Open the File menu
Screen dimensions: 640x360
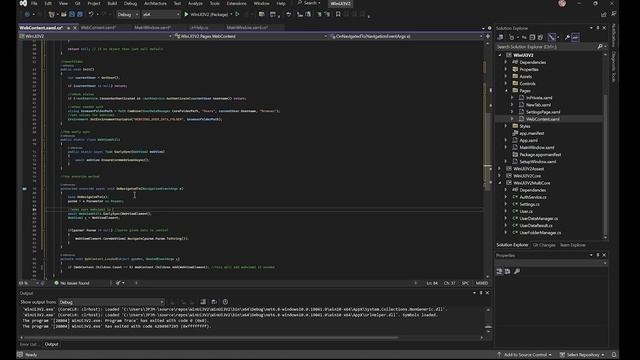pyautogui.click(x=34, y=4)
